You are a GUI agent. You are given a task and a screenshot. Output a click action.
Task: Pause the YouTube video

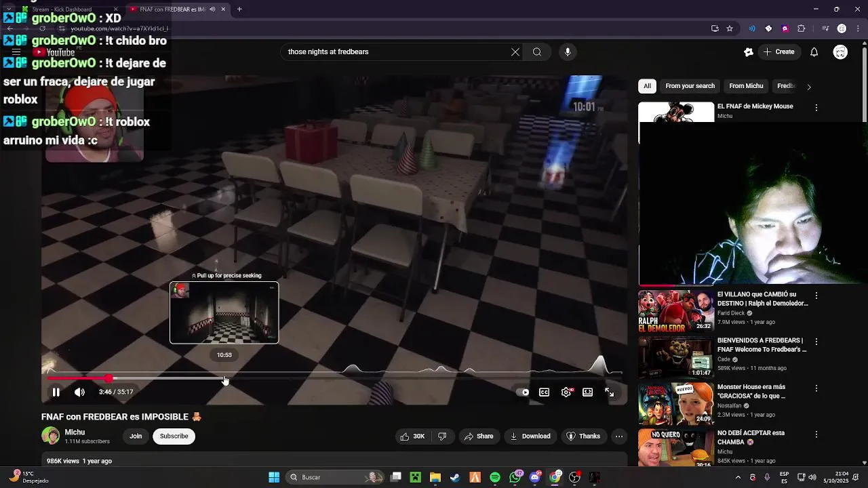click(x=56, y=392)
